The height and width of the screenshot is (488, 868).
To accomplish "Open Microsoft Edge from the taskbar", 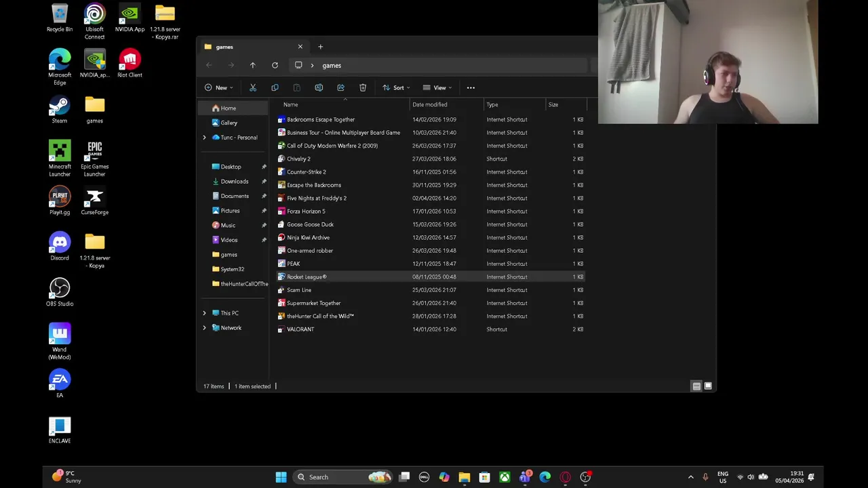I will 545,477.
